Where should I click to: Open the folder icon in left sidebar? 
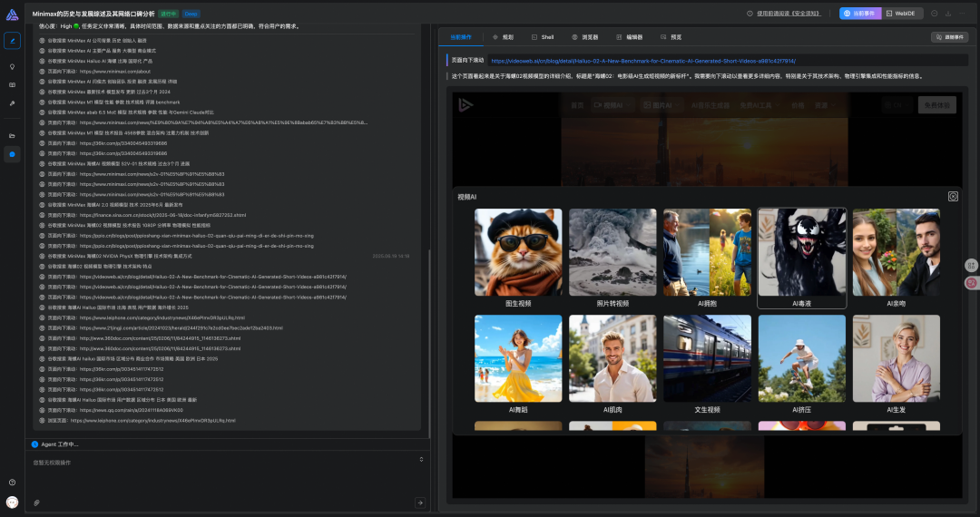[x=12, y=135]
